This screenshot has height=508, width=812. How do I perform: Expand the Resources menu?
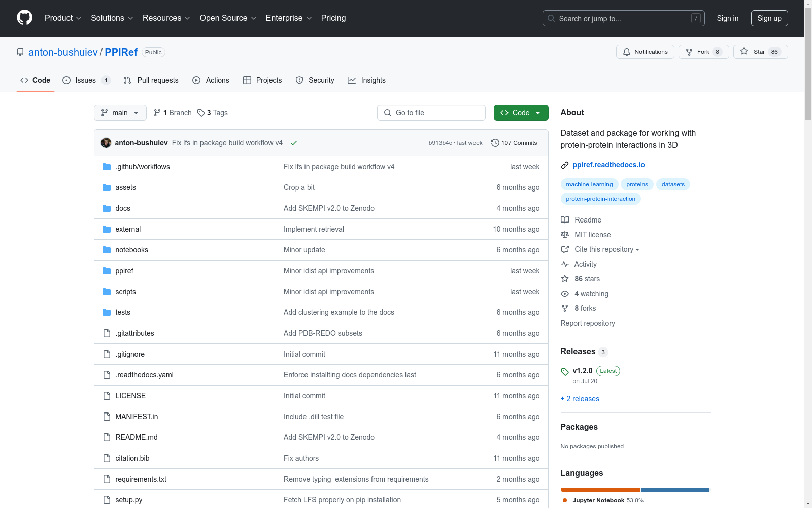click(166, 18)
